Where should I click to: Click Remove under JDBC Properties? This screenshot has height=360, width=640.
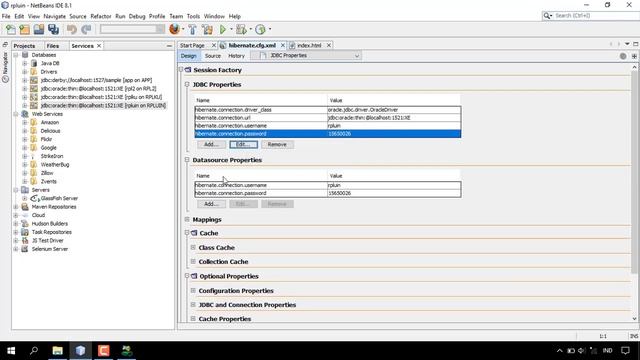coord(277,144)
